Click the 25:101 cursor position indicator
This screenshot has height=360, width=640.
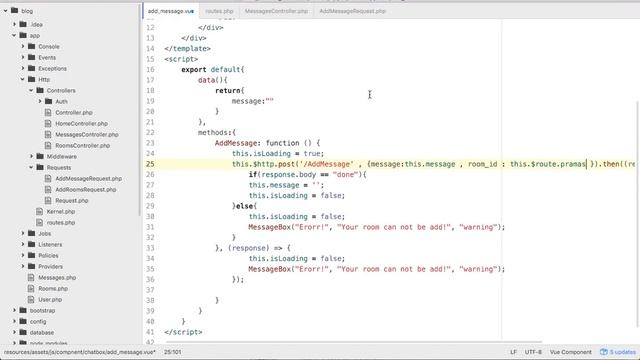click(x=173, y=352)
